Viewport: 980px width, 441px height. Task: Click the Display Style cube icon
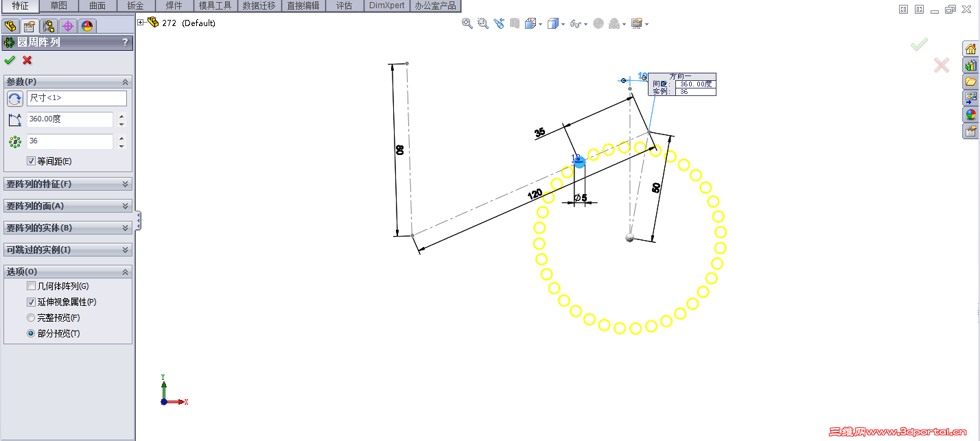pyautogui.click(x=552, y=23)
